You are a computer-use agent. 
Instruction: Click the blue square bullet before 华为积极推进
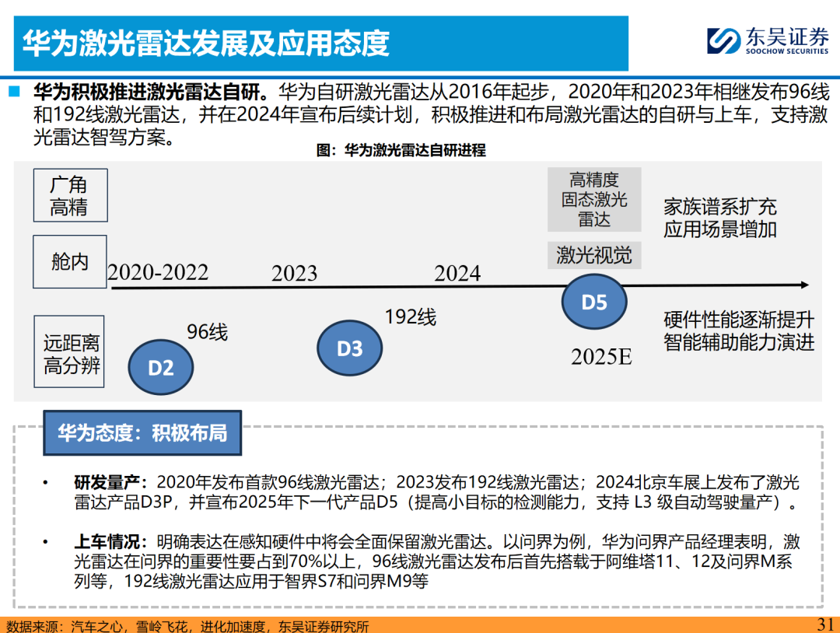click(x=15, y=91)
